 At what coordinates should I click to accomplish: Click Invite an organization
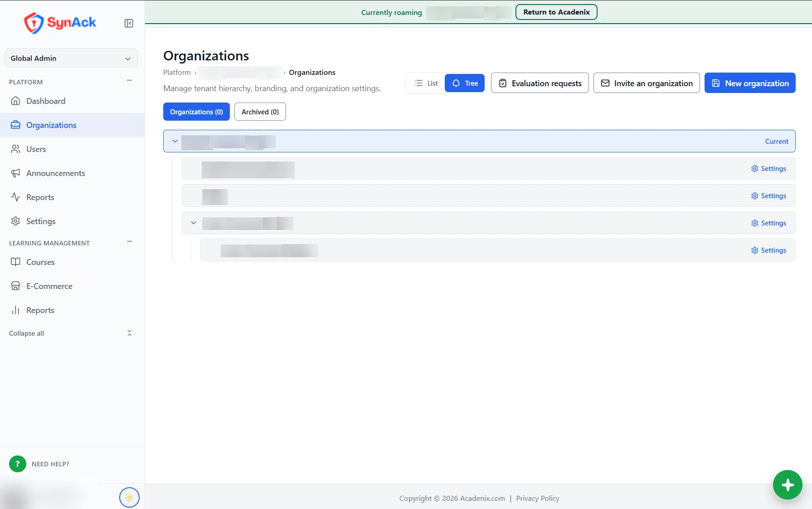tap(647, 83)
